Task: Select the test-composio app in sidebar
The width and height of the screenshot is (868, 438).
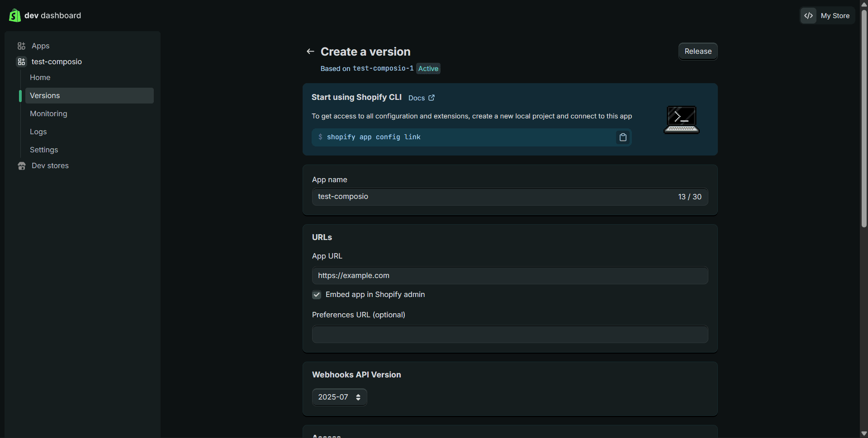Action: click(57, 61)
